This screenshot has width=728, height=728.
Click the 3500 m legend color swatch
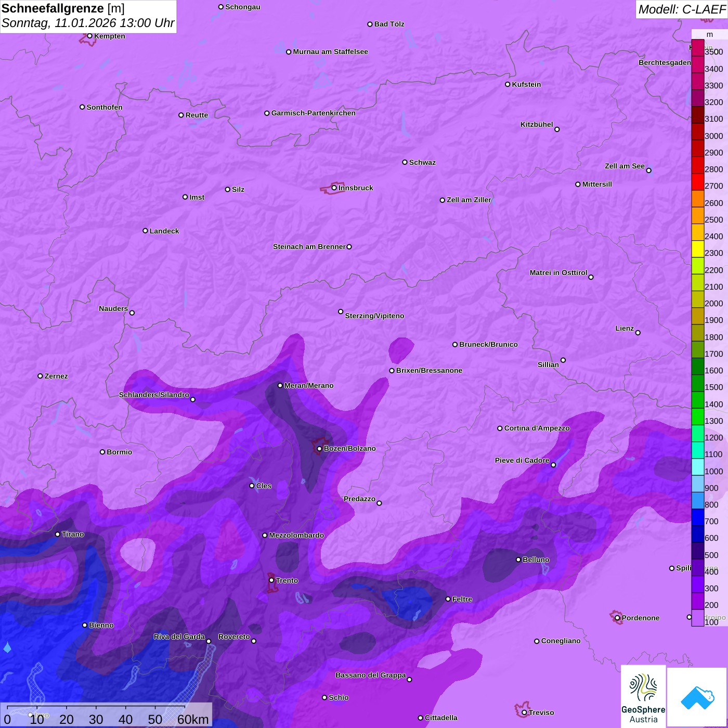[x=698, y=48]
